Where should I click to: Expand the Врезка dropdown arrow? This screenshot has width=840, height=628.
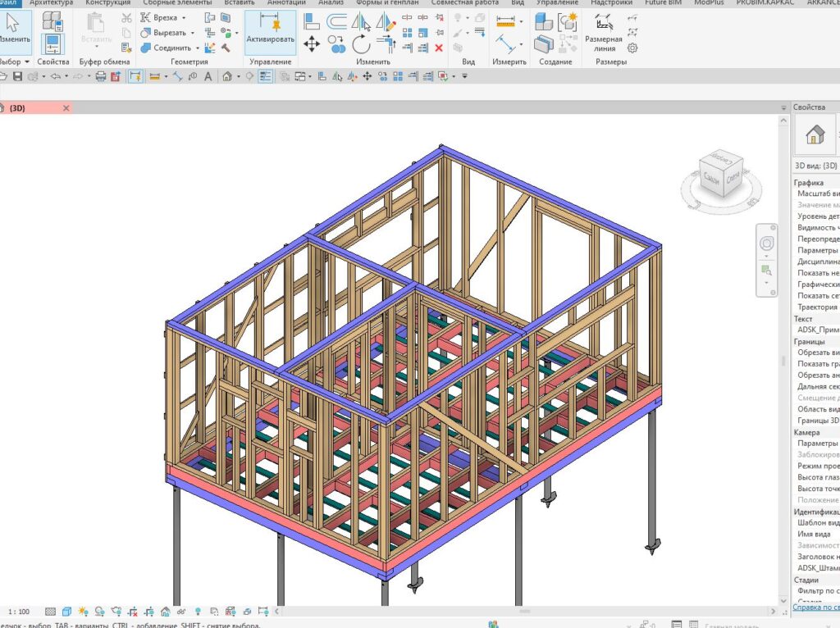184,18
